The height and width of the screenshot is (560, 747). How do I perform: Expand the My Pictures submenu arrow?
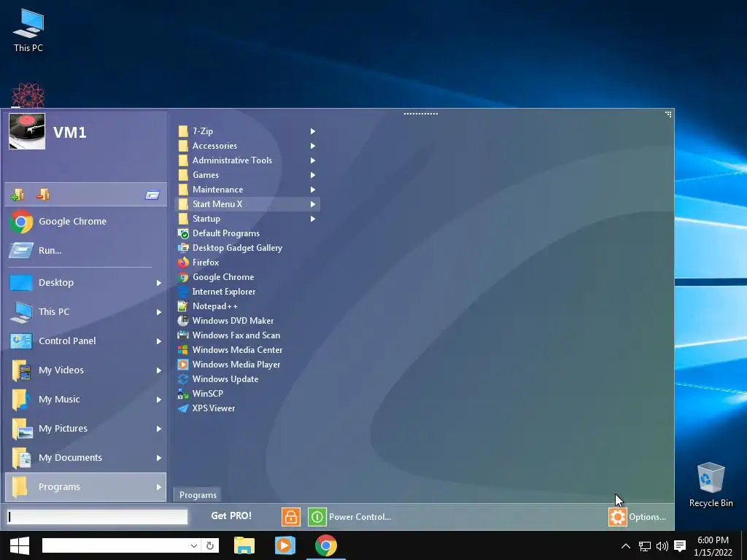[158, 429]
